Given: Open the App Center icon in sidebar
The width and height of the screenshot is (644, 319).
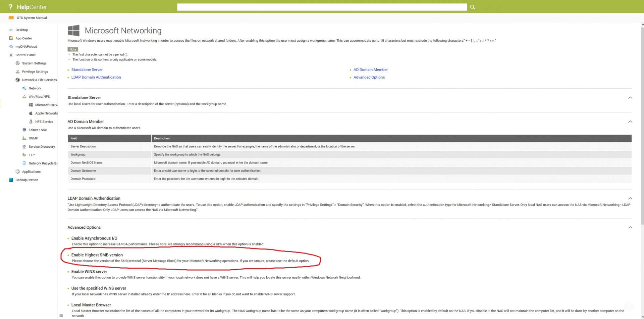Looking at the screenshot, I should (x=11, y=38).
